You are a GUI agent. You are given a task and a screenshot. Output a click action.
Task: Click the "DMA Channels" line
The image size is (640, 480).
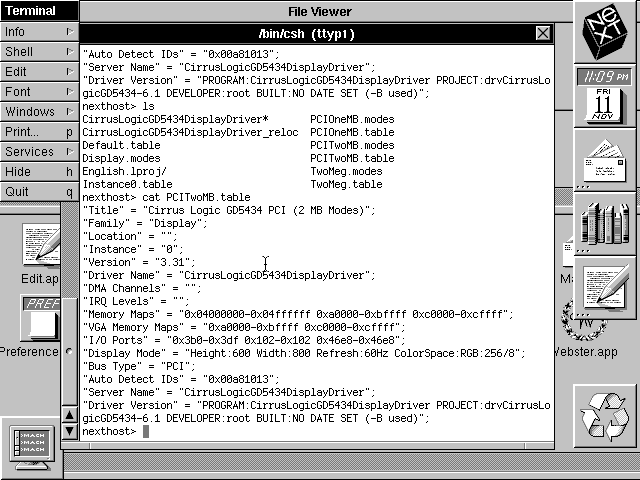pos(142,289)
